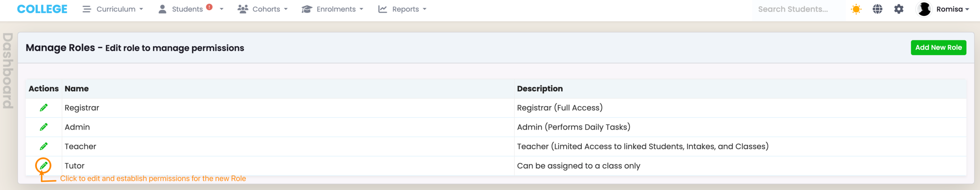The height and width of the screenshot is (190, 980).
Task: Click the red Students alert badge
Action: click(x=209, y=7)
